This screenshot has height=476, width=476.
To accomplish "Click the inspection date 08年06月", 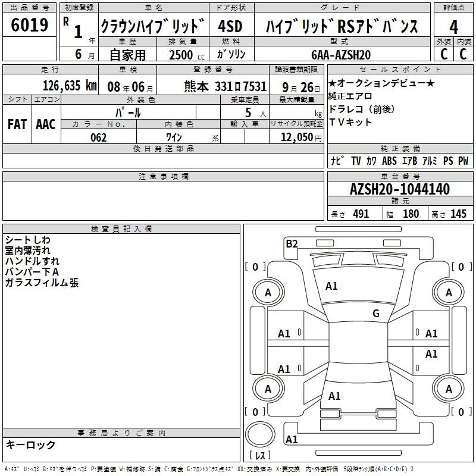I will coord(130,87).
